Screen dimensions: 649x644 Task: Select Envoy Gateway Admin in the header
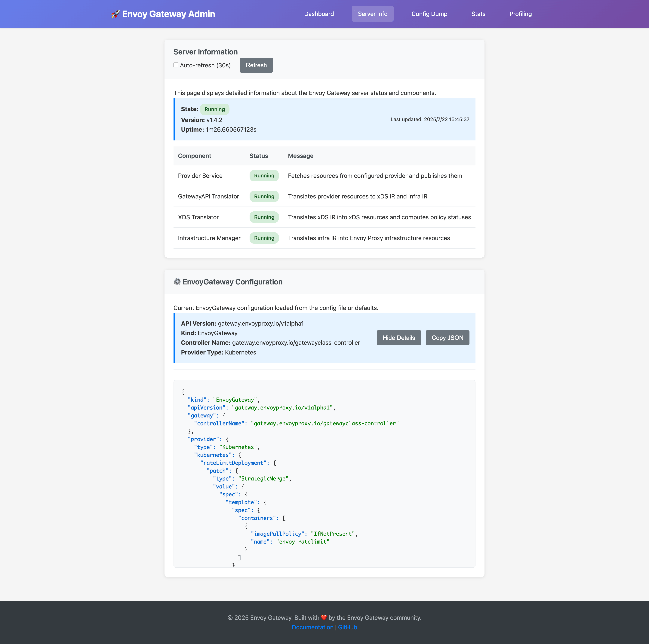pos(169,14)
